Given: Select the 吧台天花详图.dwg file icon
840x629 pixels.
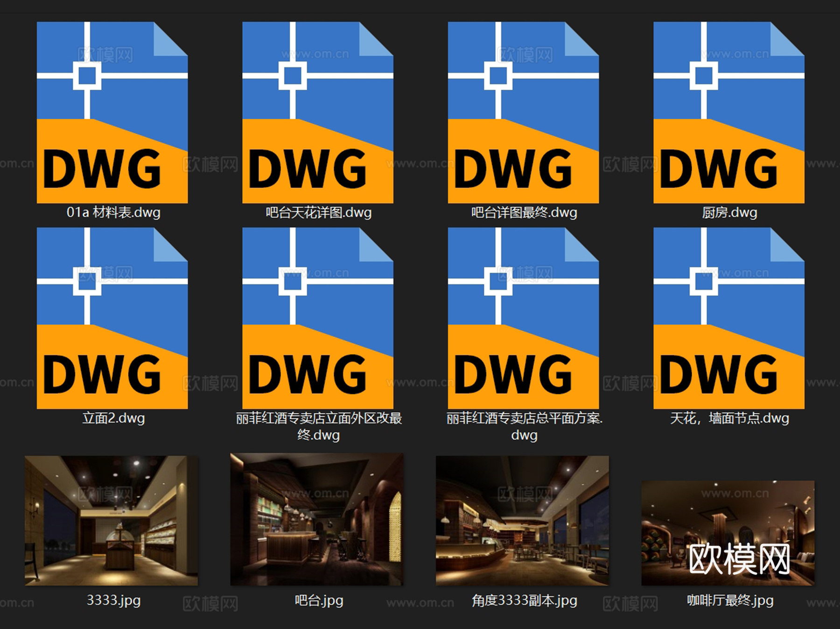Looking at the screenshot, I should tap(318, 113).
